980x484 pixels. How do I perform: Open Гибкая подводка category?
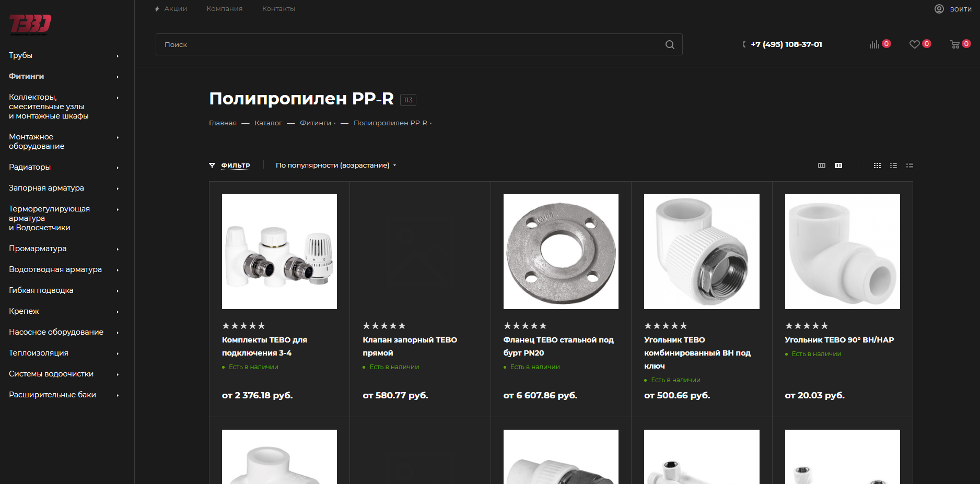tap(41, 290)
